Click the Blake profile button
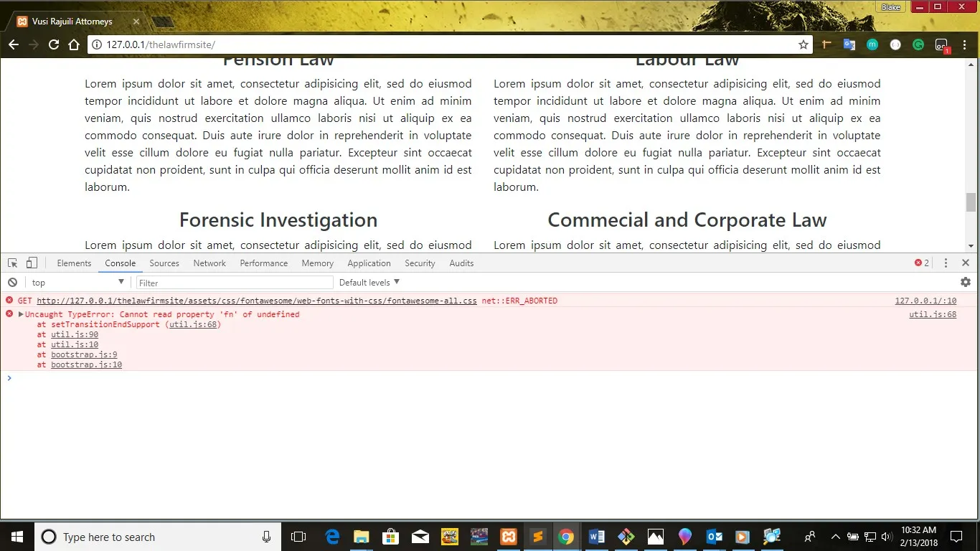Viewport: 980px width, 551px height. tap(891, 7)
